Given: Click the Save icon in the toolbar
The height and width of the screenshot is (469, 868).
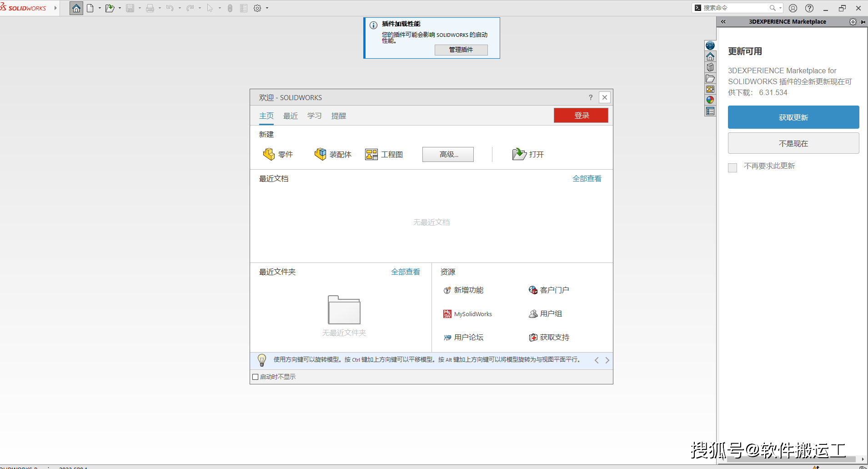Looking at the screenshot, I should [130, 8].
